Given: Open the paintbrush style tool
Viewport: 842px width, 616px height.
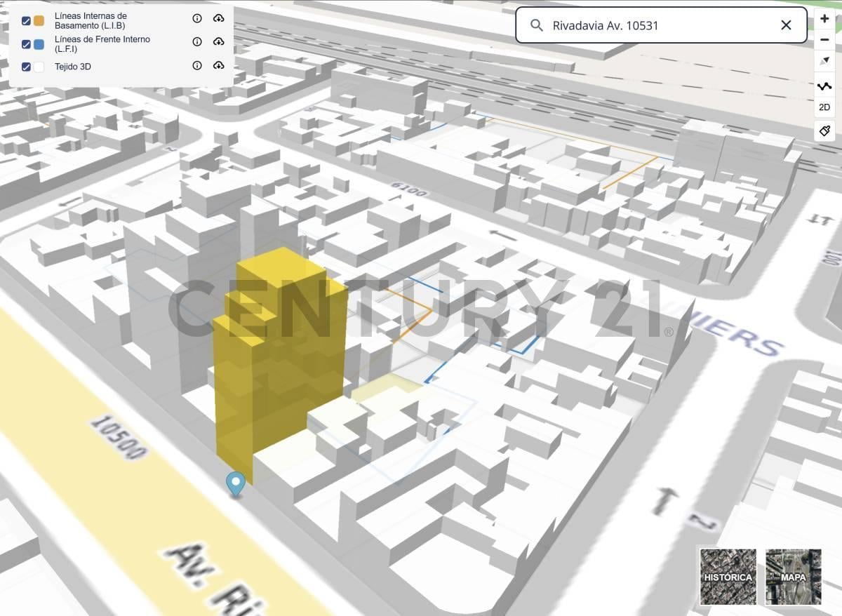Looking at the screenshot, I should tap(824, 130).
